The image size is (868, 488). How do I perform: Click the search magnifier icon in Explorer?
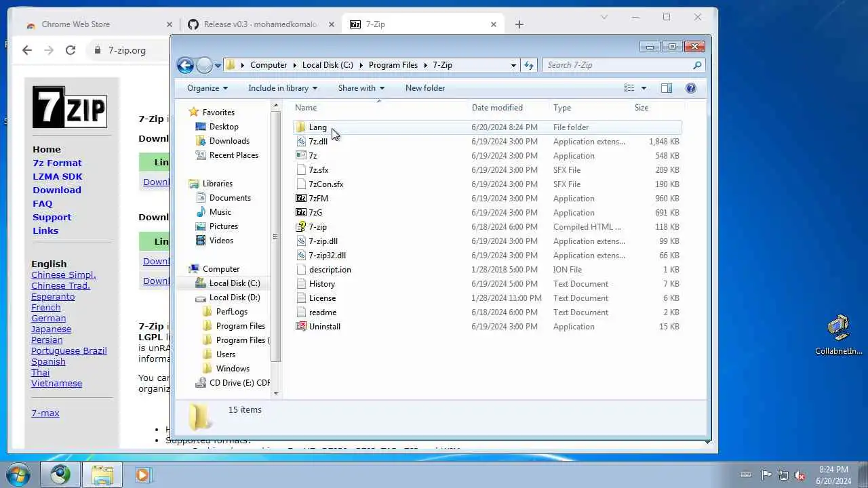click(696, 65)
